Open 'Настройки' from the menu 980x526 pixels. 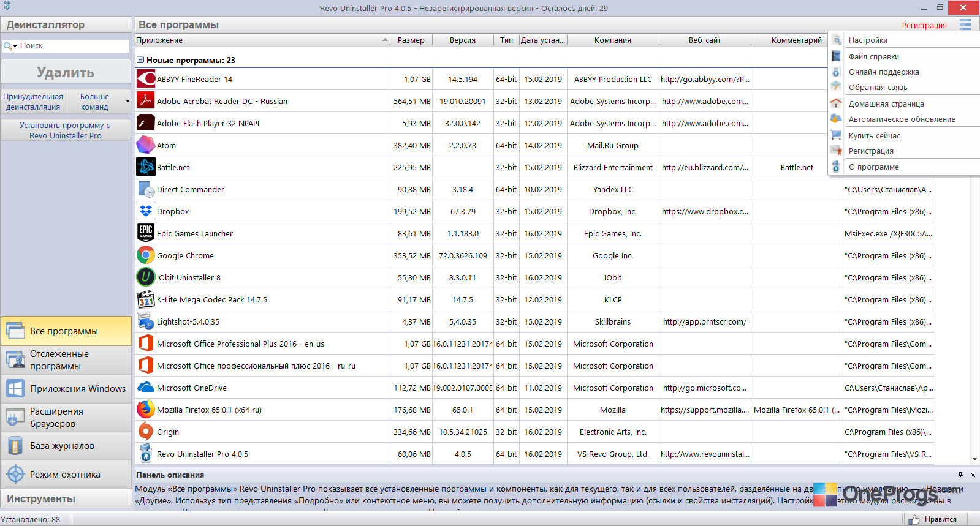[905, 40]
